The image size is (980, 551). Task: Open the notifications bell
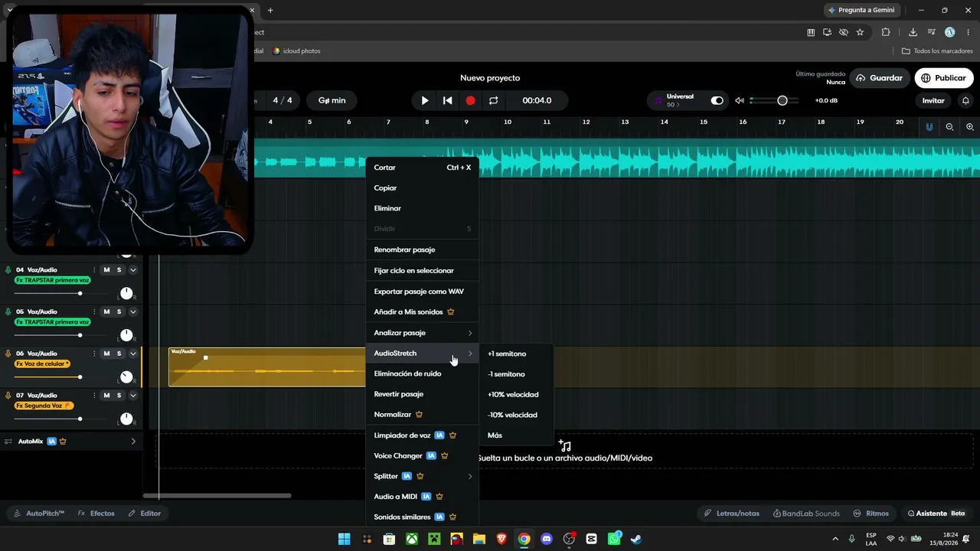pos(965,100)
